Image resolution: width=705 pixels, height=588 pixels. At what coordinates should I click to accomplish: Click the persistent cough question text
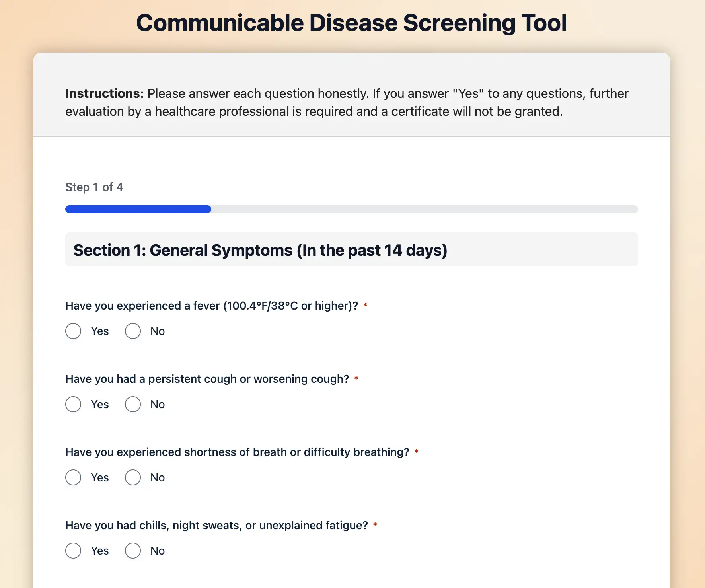(207, 379)
